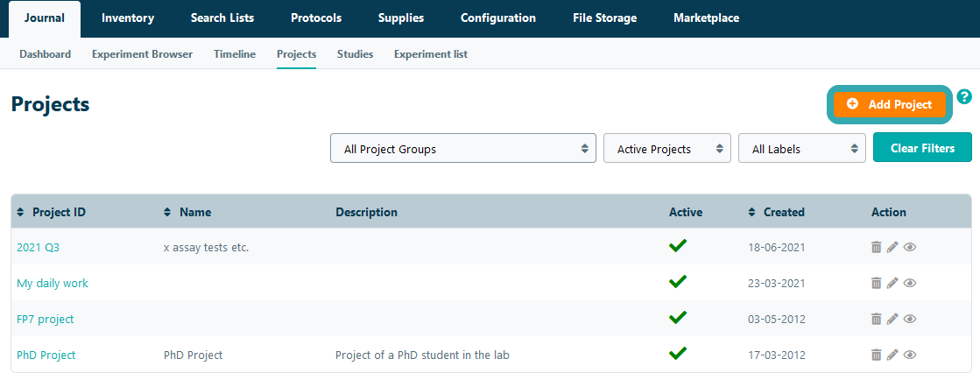Open the All Labels dropdown
This screenshot has height=387, width=980.
[801, 149]
